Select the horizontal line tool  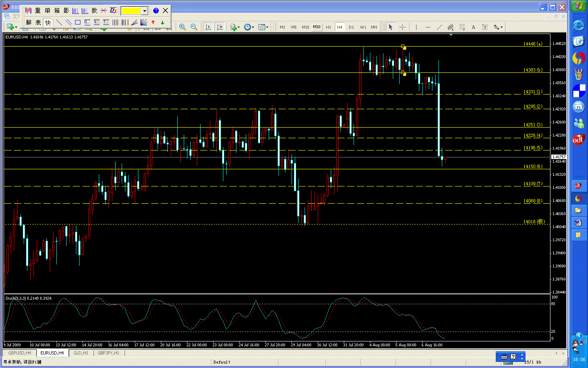[428, 27]
